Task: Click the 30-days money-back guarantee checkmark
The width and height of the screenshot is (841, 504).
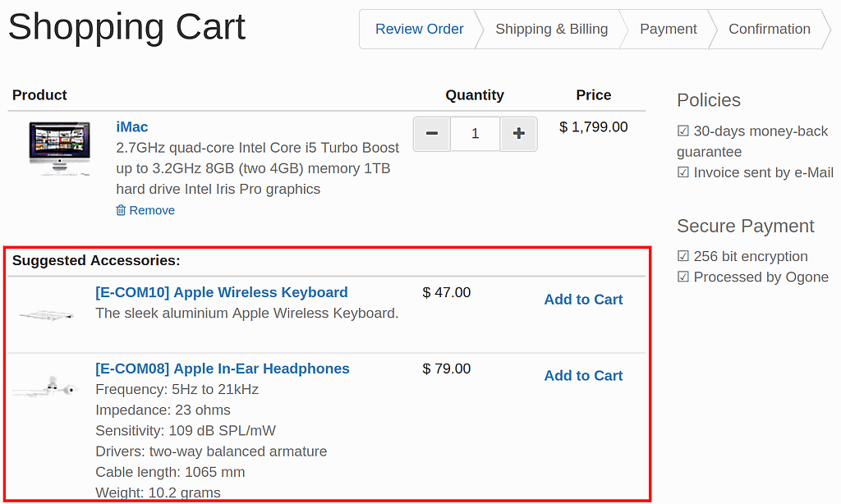Action: tap(683, 131)
